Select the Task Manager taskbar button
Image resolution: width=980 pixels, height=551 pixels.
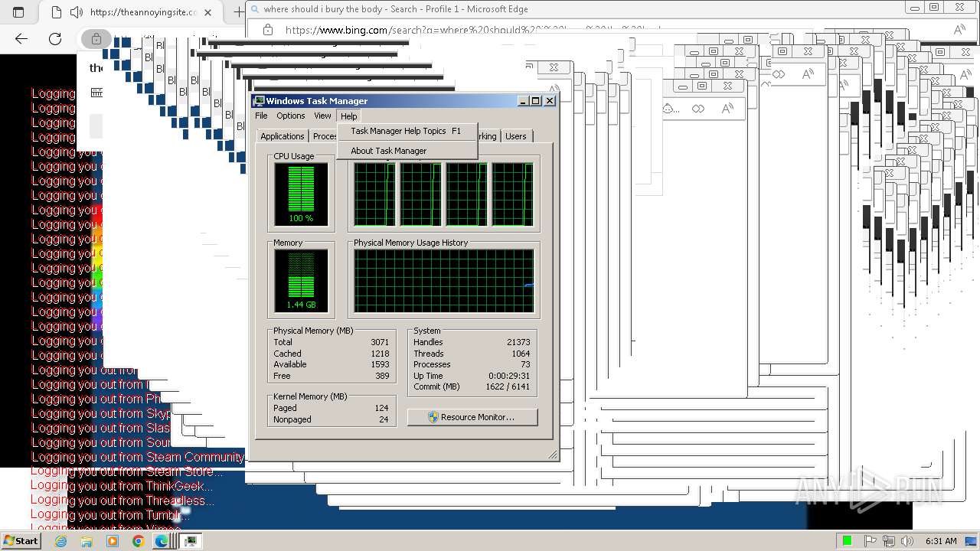pos(191,541)
